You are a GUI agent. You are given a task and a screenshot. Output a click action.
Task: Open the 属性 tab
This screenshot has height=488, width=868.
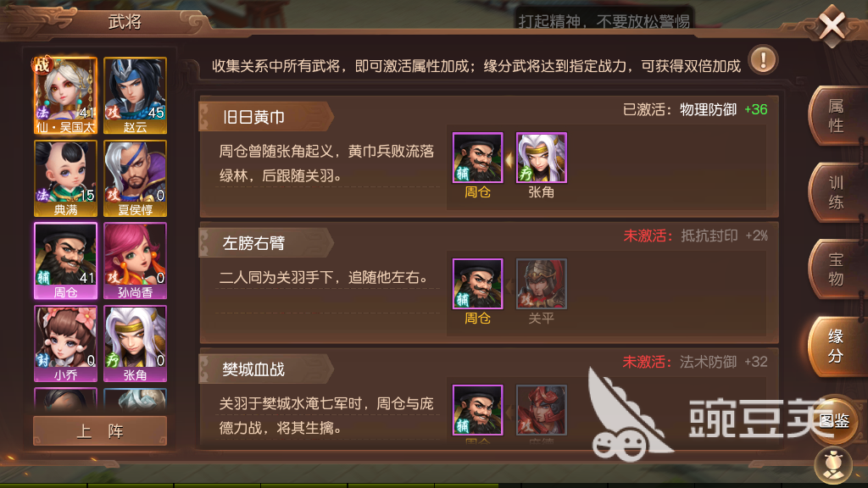click(x=836, y=115)
